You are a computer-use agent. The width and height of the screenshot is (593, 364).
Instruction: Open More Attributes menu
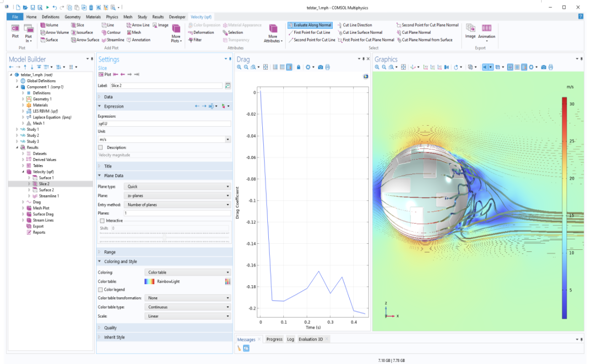273,33
